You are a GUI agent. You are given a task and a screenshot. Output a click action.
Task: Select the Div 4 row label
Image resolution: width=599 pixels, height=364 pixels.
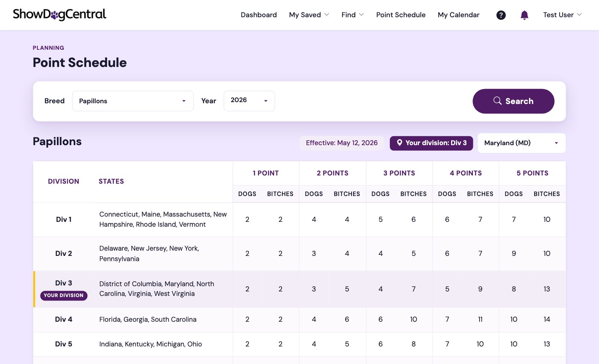pyautogui.click(x=64, y=319)
